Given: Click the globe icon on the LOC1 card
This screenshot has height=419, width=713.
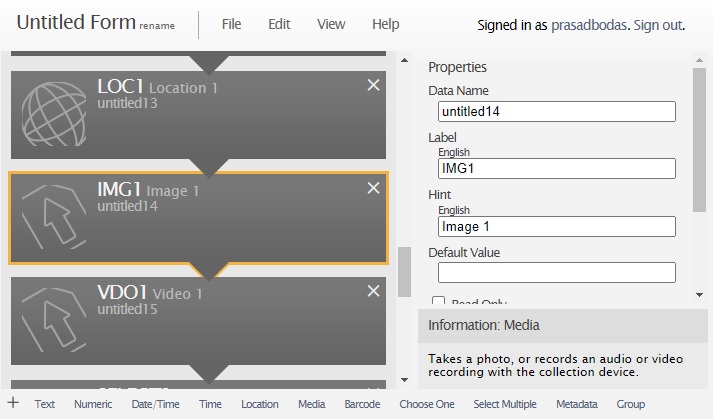Looking at the screenshot, I should click(54, 114).
